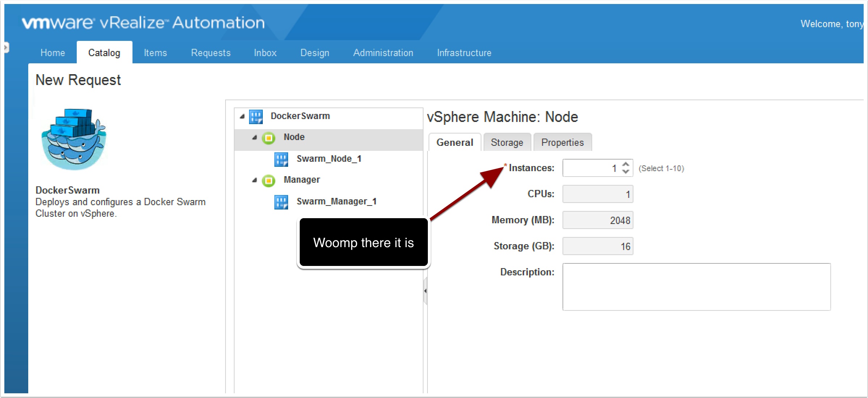This screenshot has height=398, width=868.
Task: Click the VMware vRealize Automation logo
Action: tap(143, 23)
